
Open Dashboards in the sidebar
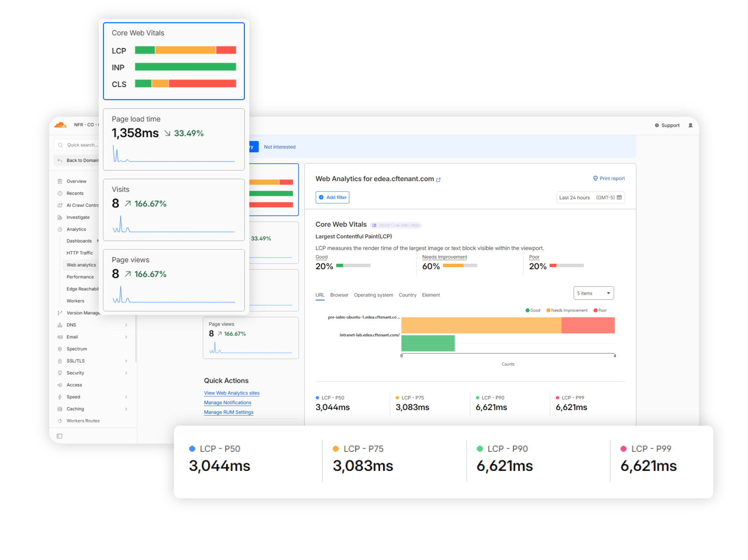tap(79, 241)
